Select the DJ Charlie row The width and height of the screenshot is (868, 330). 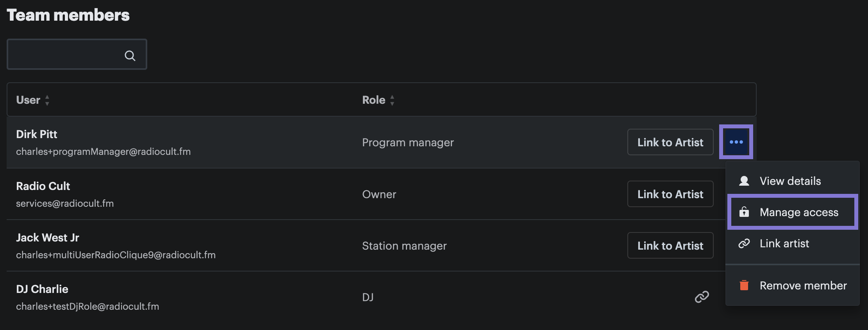coord(366,297)
